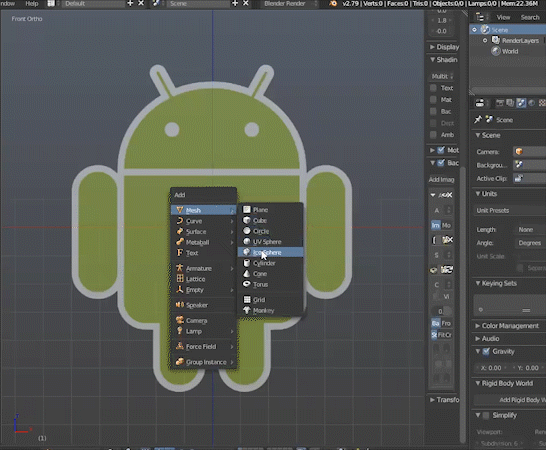This screenshot has height=450, width=546.
Task: Click the Cone mesh icon
Action: [x=247, y=273]
